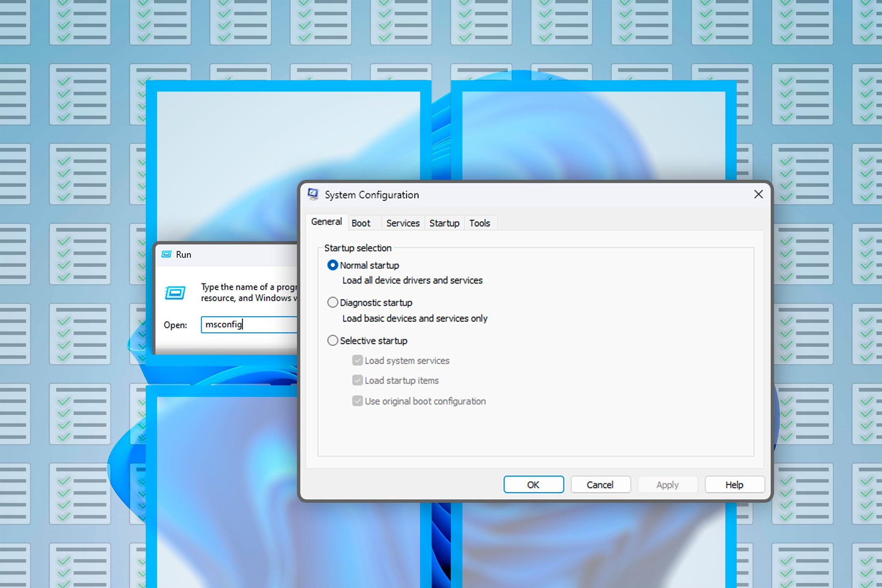Open the Tools tab
882x588 pixels.
coord(480,223)
